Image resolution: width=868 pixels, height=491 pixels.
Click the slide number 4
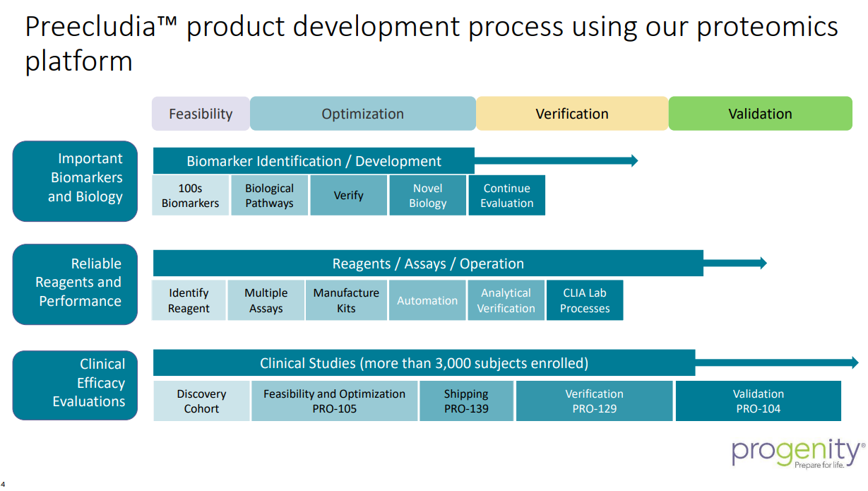pyautogui.click(x=3, y=484)
